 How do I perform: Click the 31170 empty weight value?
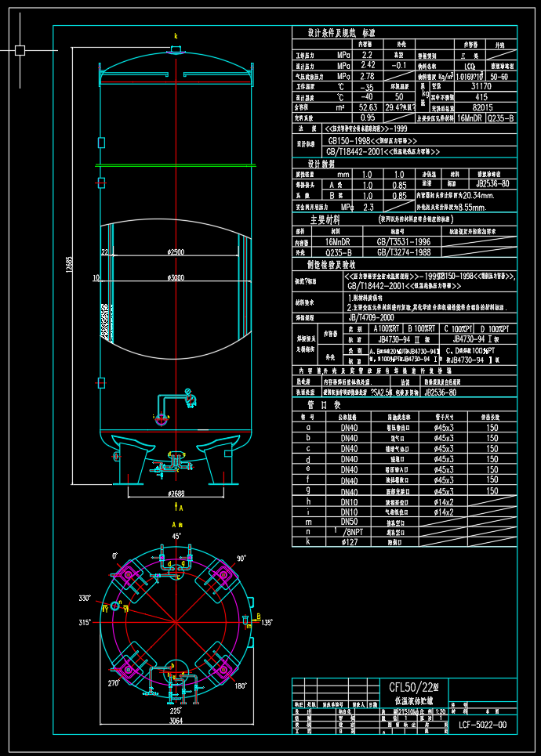tap(470, 86)
